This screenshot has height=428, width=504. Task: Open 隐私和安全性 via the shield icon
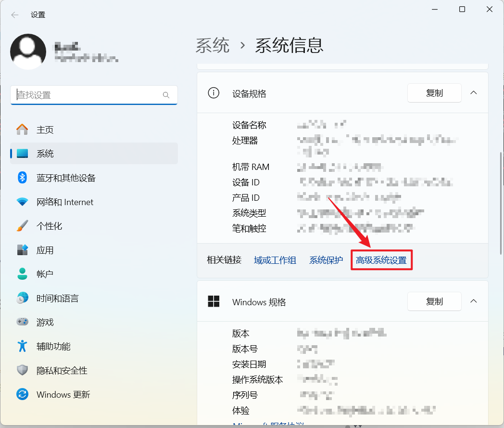pyautogui.click(x=22, y=370)
